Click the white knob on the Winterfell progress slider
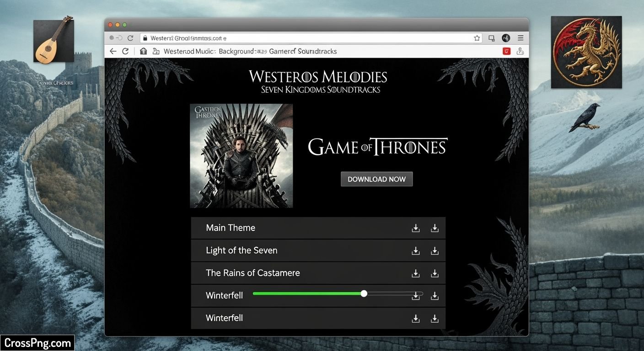Image resolution: width=644 pixels, height=351 pixels. [x=364, y=293]
